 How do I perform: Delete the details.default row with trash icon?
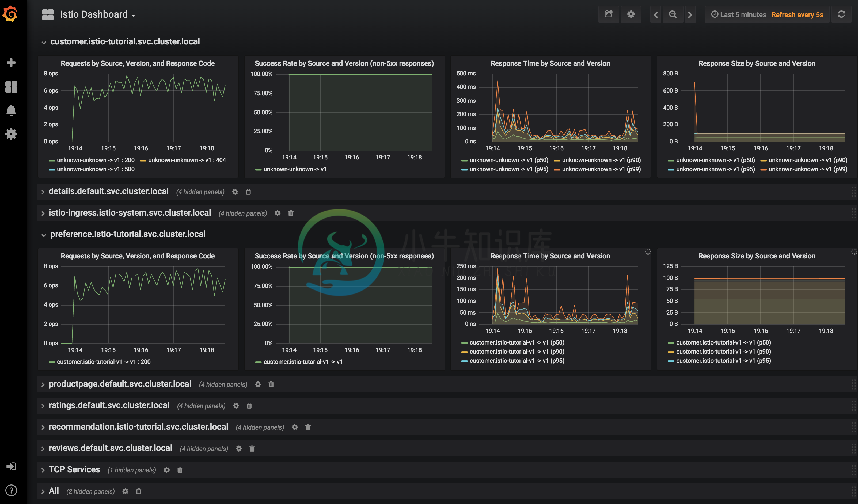249,192
